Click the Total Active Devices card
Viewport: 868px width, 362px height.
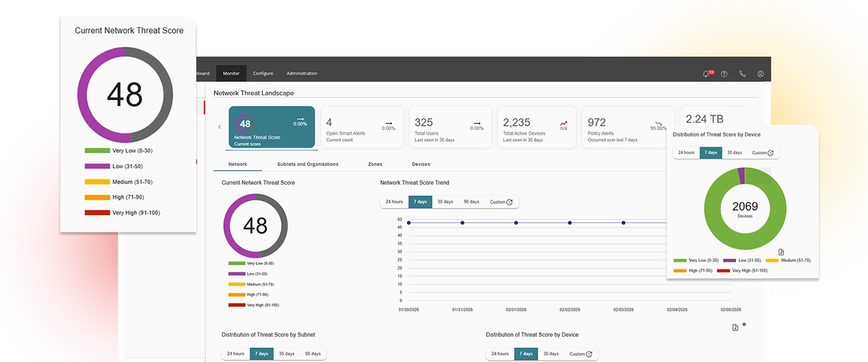click(536, 127)
